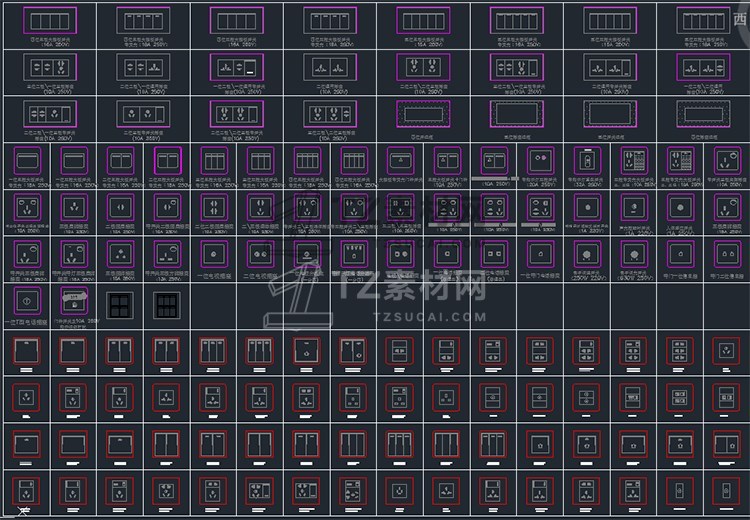
Task: Click the dimmer block labeled (250W 220V)
Action: (587, 254)
